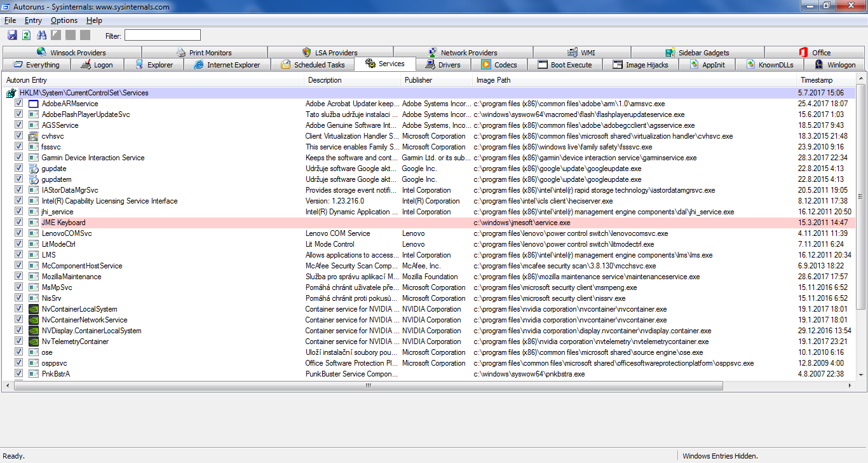The image size is (868, 463).
Task: Click the 'Lit Mode Control' description
Action: click(330, 244)
